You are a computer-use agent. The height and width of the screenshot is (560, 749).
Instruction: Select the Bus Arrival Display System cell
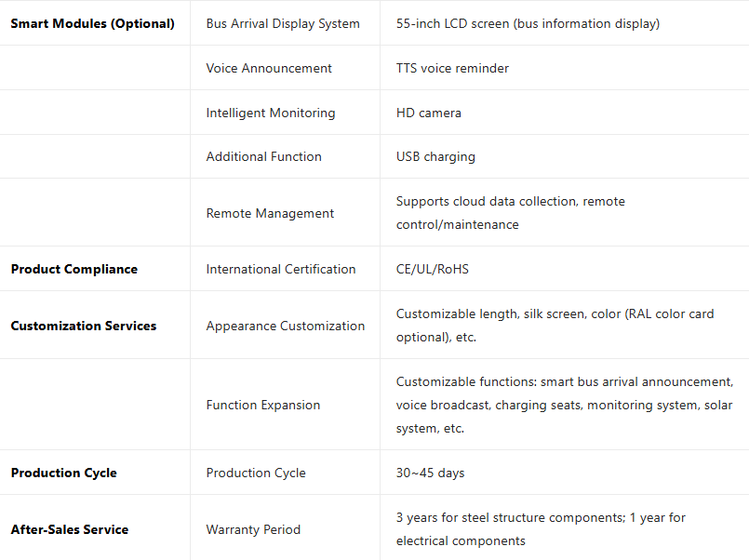283,23
